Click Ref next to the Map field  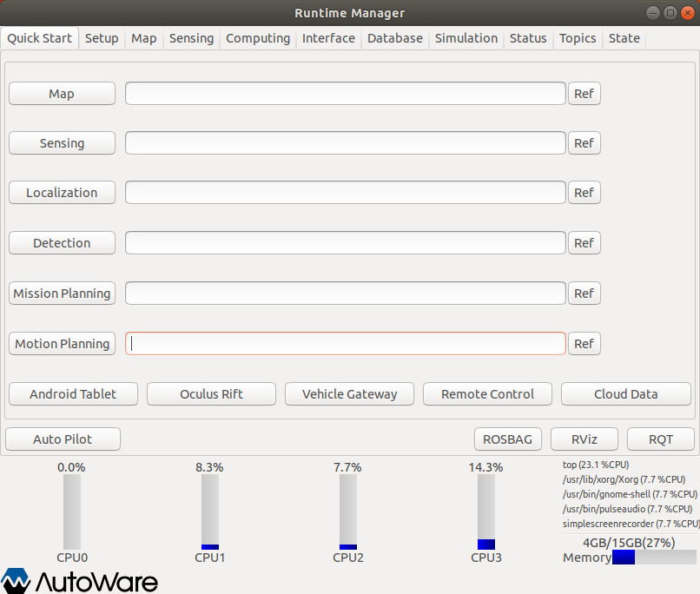point(584,94)
